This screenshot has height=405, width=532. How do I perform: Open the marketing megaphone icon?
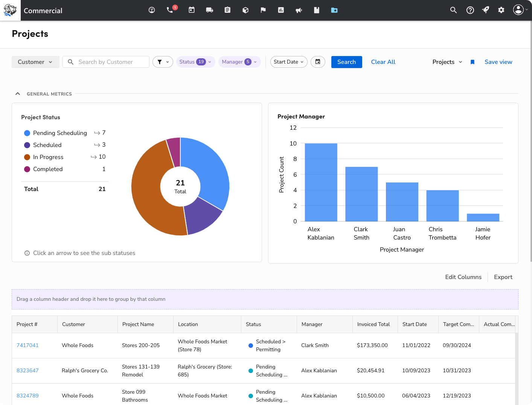[x=299, y=10]
